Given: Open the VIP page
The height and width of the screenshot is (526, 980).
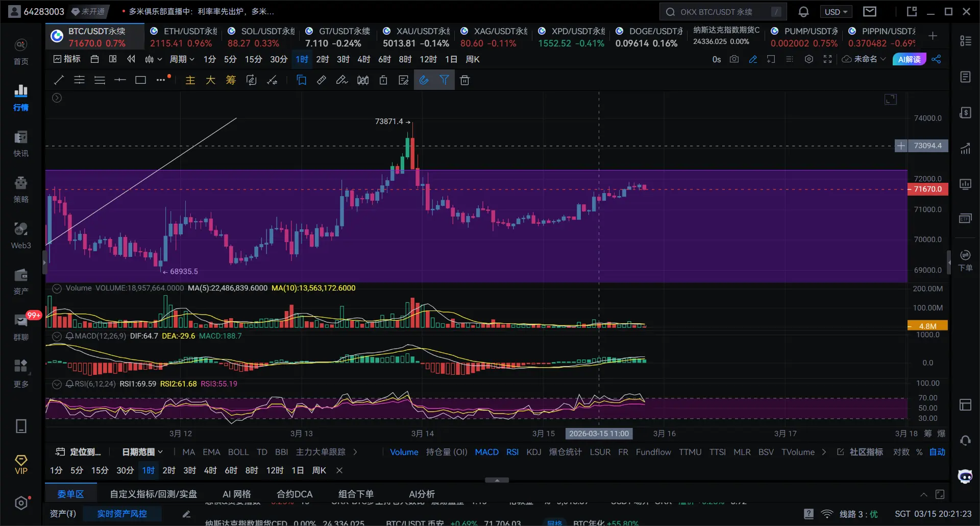Looking at the screenshot, I should click(x=21, y=465).
